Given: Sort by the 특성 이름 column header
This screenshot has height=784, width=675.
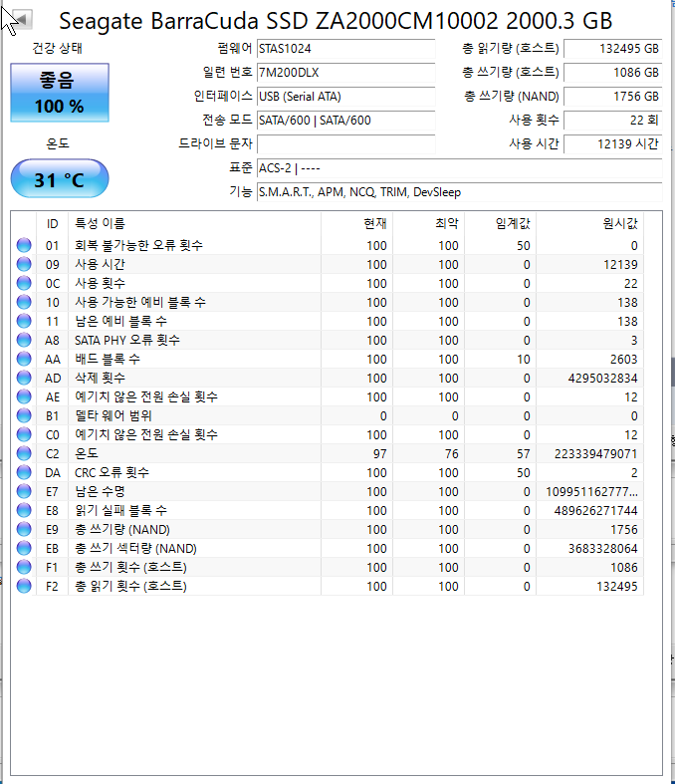Looking at the screenshot, I should tap(194, 223).
